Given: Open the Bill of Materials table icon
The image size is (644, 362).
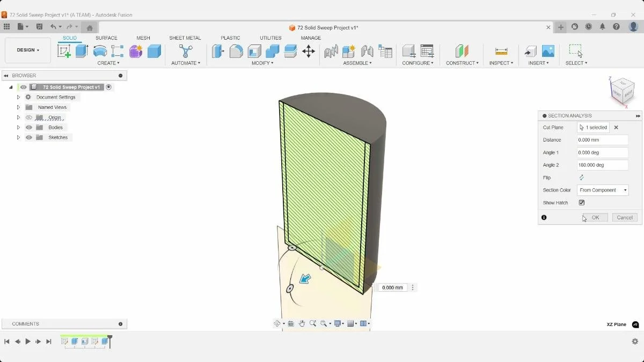Looking at the screenshot, I should [385, 51].
